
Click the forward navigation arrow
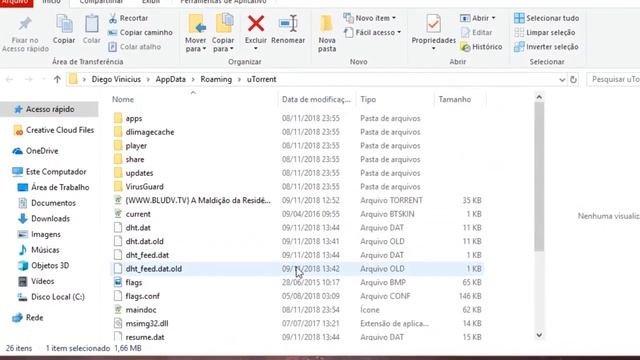tap(28, 79)
